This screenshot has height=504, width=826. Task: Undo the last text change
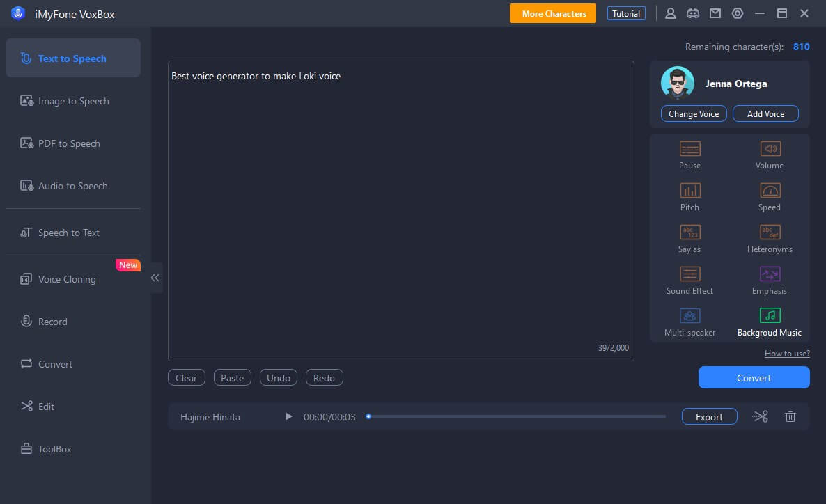(x=278, y=377)
